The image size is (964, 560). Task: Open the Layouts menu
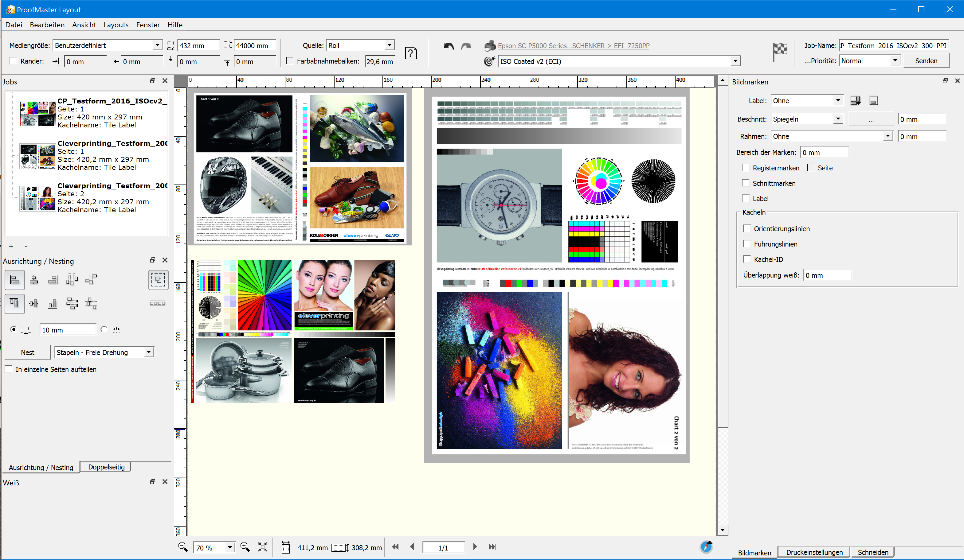(x=116, y=25)
